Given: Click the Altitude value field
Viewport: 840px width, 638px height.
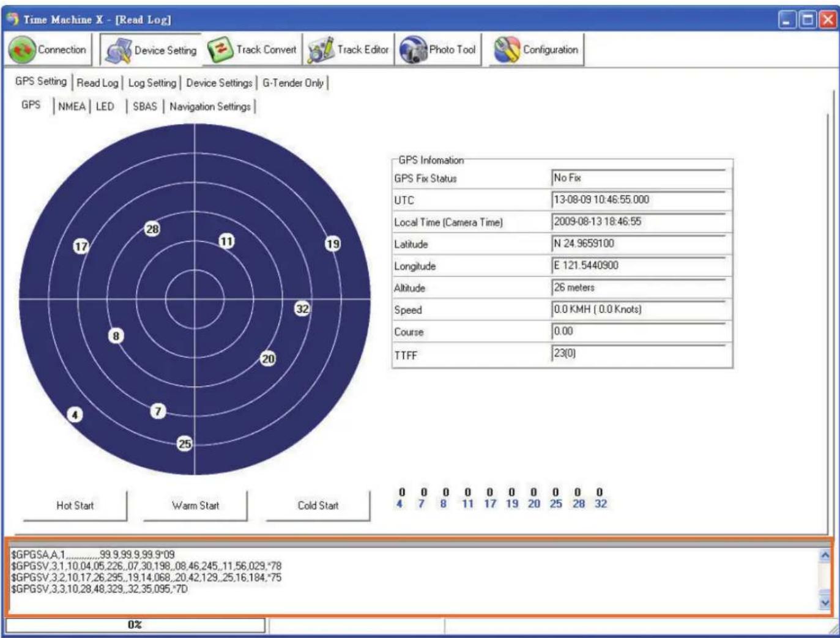Looking at the screenshot, I should (638, 287).
